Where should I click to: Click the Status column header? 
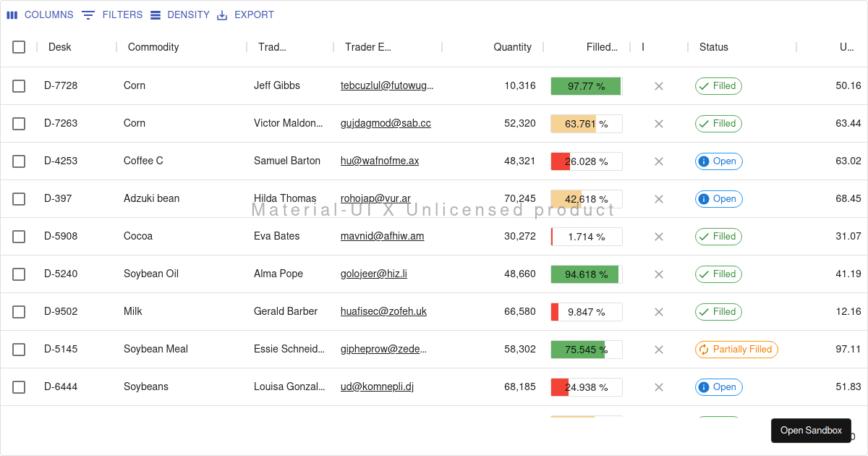(x=714, y=47)
